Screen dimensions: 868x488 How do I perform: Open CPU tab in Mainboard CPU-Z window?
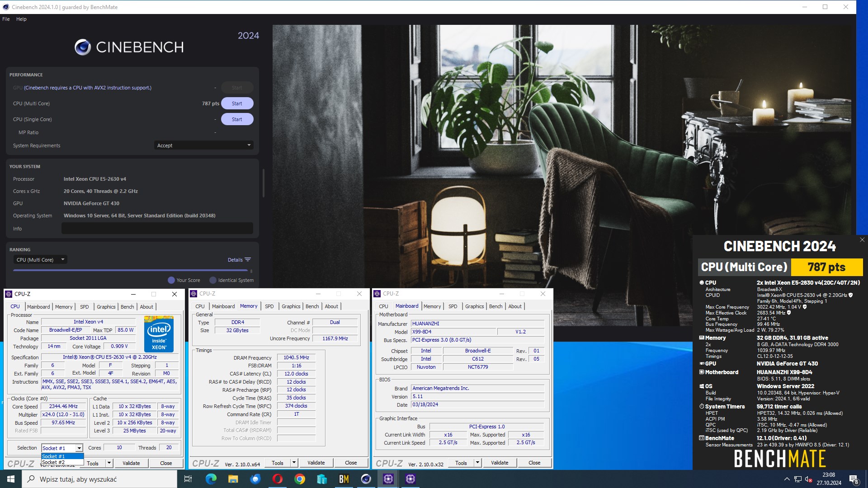coord(383,306)
